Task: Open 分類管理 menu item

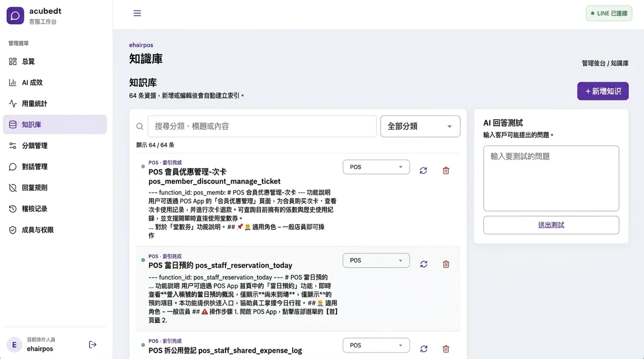Action: coord(55,146)
